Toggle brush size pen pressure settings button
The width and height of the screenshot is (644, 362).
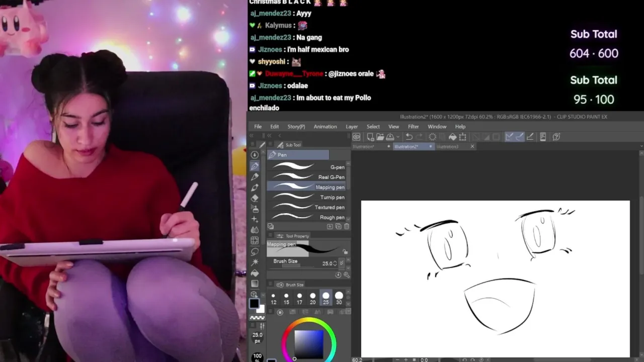pyautogui.click(x=342, y=263)
